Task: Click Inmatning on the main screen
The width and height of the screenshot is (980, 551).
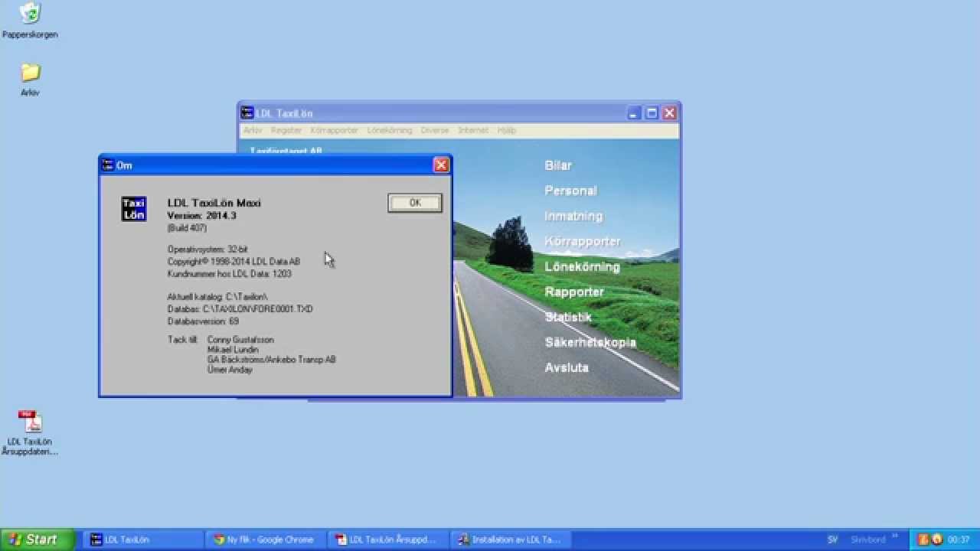Action: click(573, 216)
